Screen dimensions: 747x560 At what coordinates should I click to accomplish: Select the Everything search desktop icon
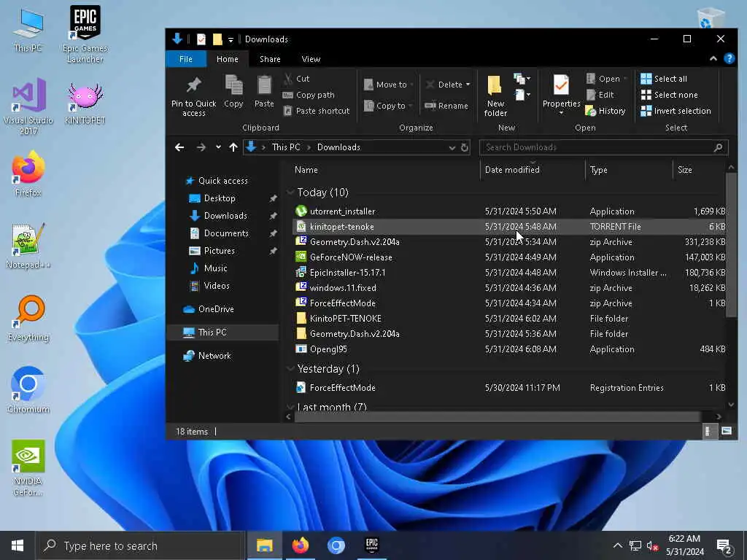[28, 319]
